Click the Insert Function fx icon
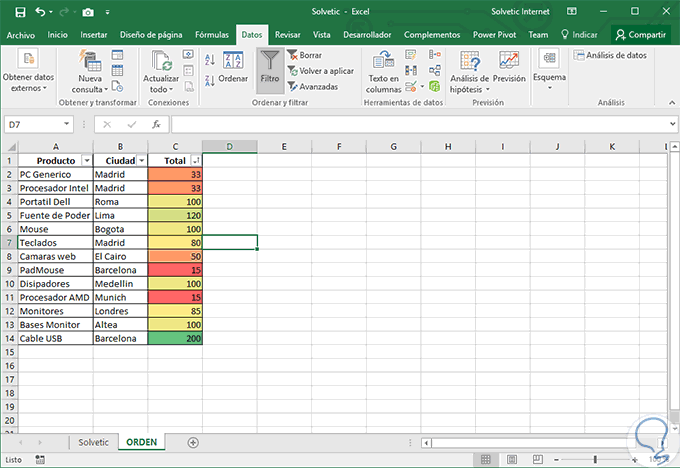 (157, 124)
